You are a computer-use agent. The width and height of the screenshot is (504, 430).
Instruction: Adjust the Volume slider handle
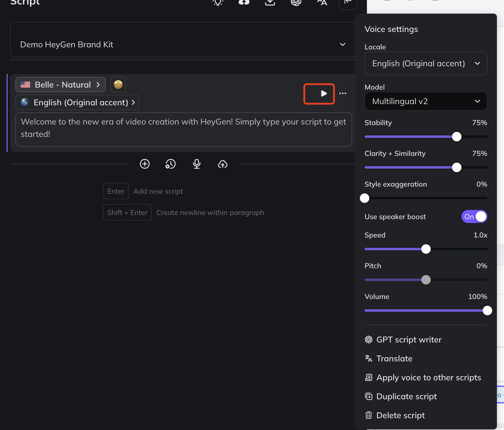pos(487,311)
